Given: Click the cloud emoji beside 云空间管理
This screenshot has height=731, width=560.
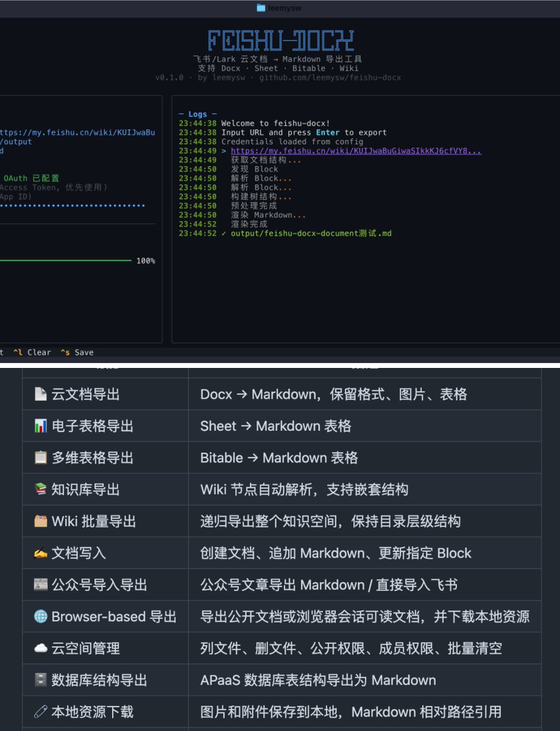Looking at the screenshot, I should [40, 648].
